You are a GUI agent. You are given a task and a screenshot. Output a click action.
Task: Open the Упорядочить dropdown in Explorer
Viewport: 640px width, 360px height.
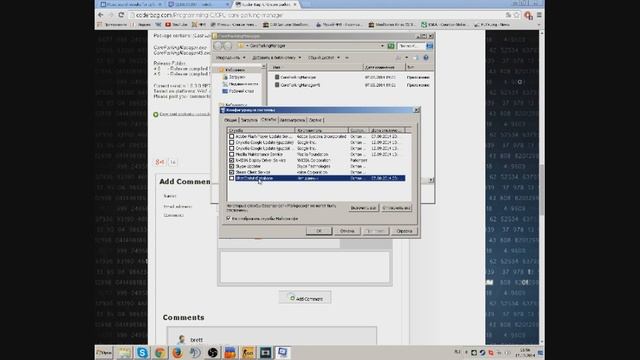[231, 58]
